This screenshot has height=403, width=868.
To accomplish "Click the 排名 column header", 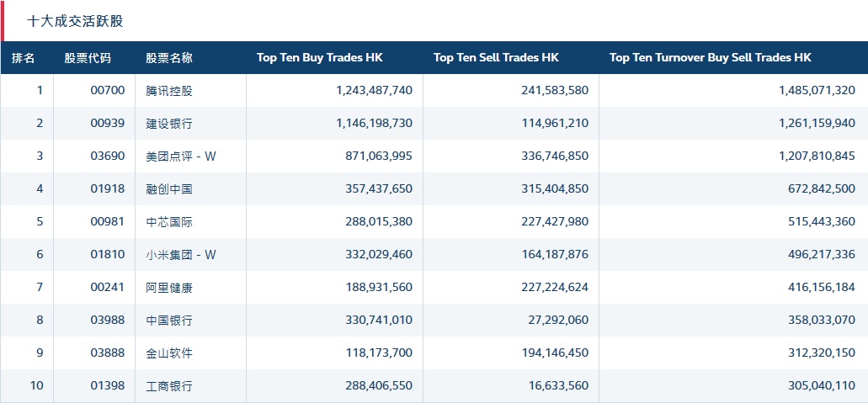I will pos(24,58).
